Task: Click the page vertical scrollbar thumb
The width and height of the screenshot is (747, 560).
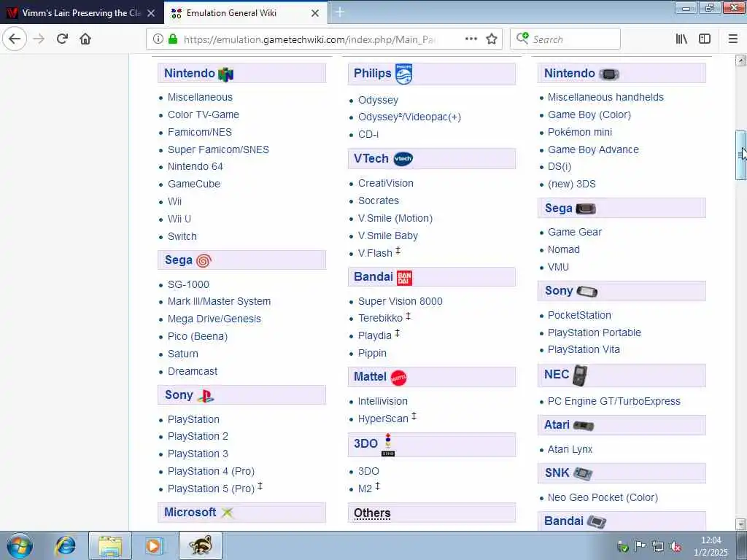Action: [740, 155]
